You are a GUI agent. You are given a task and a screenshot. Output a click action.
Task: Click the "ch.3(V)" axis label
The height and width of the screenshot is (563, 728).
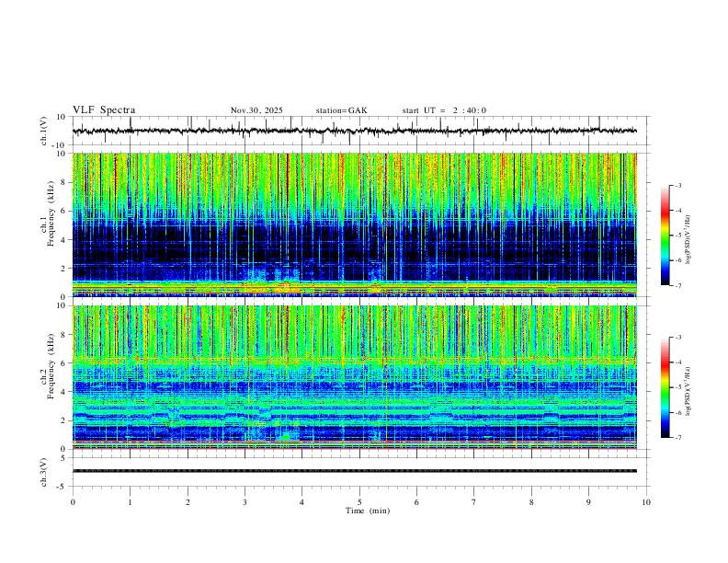coord(44,472)
